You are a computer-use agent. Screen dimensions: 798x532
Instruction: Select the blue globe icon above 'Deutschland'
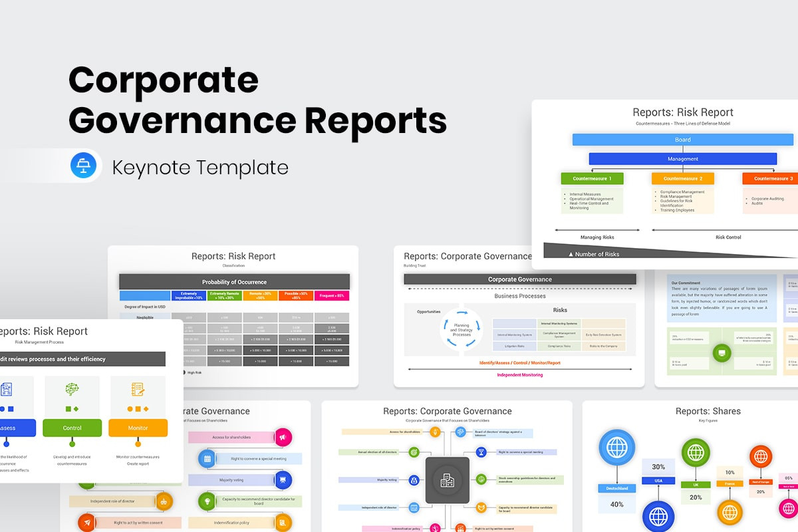(617, 447)
